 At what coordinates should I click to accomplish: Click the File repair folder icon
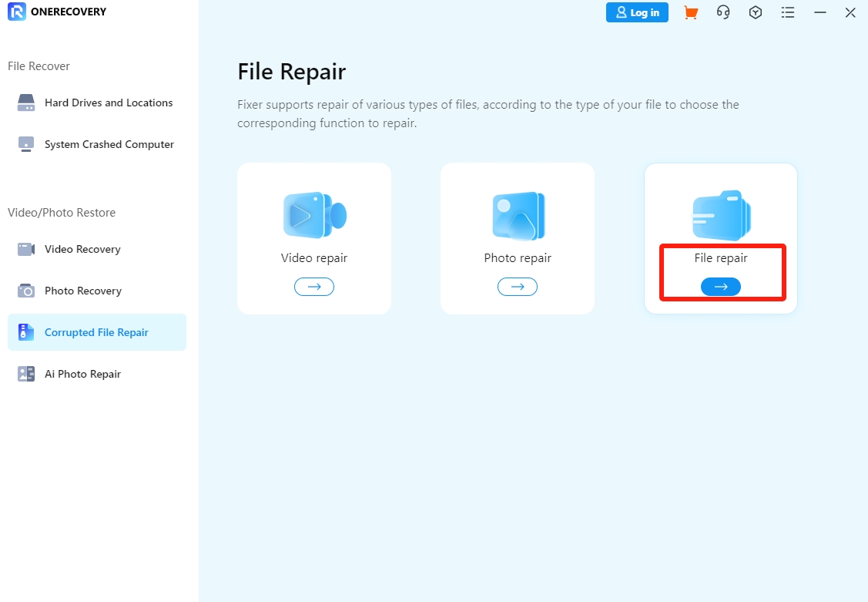[722, 215]
